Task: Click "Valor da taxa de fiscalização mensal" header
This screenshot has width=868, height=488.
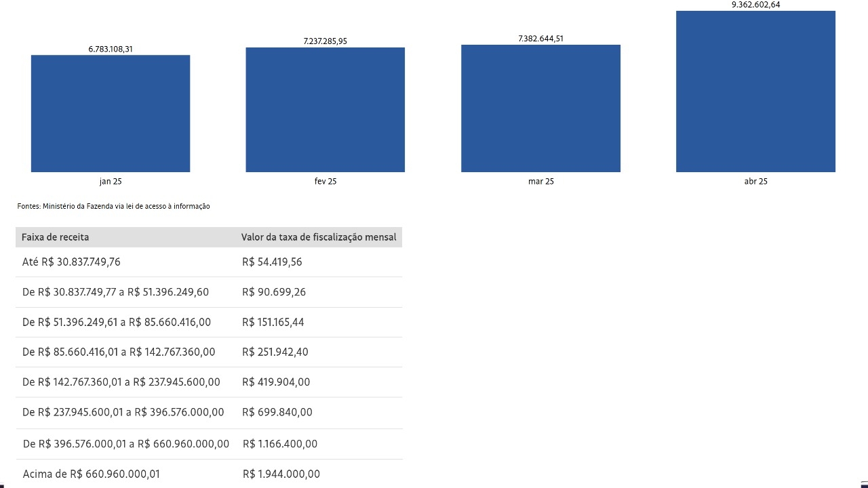Action: tap(319, 237)
